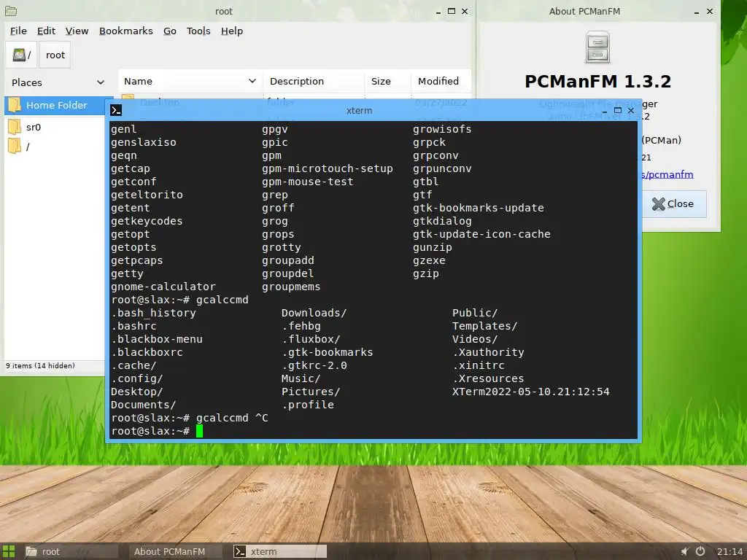The height and width of the screenshot is (560, 747).
Task: Click 'gnome-calculator' text in terminal
Action: coord(163,287)
